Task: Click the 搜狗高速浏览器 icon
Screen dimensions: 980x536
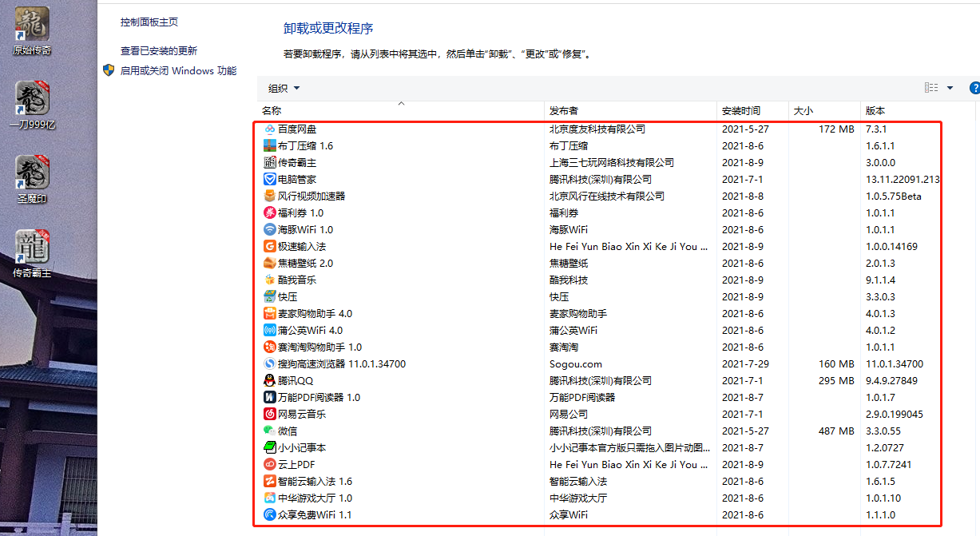Action: (269, 364)
